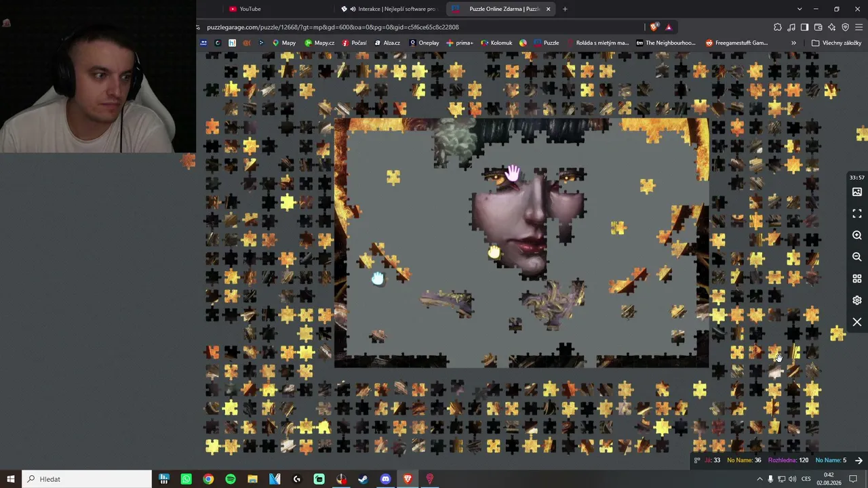Image resolution: width=868 pixels, height=488 pixels.
Task: Close the Puzzle Online Zdarma tab
Action: (548, 9)
